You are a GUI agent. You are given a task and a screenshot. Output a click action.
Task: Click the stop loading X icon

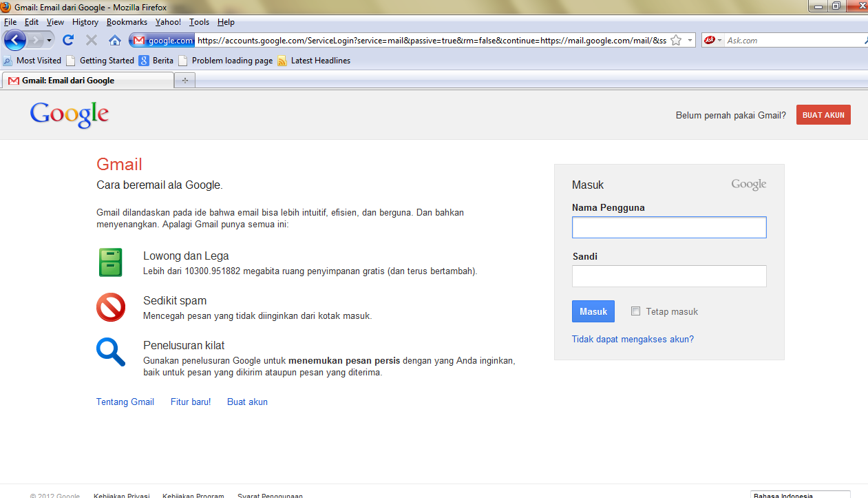pos(91,40)
